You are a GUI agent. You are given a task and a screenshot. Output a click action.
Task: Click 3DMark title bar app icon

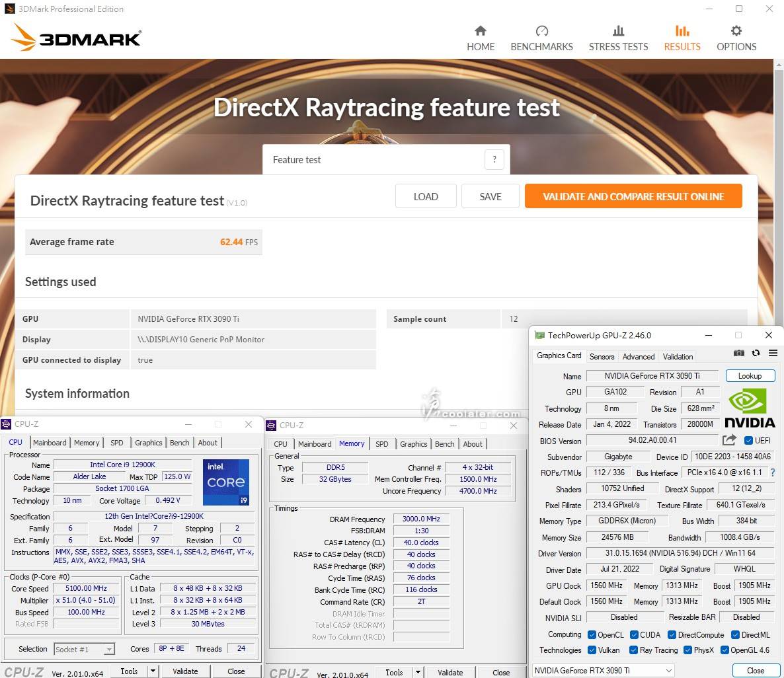coord(9,9)
